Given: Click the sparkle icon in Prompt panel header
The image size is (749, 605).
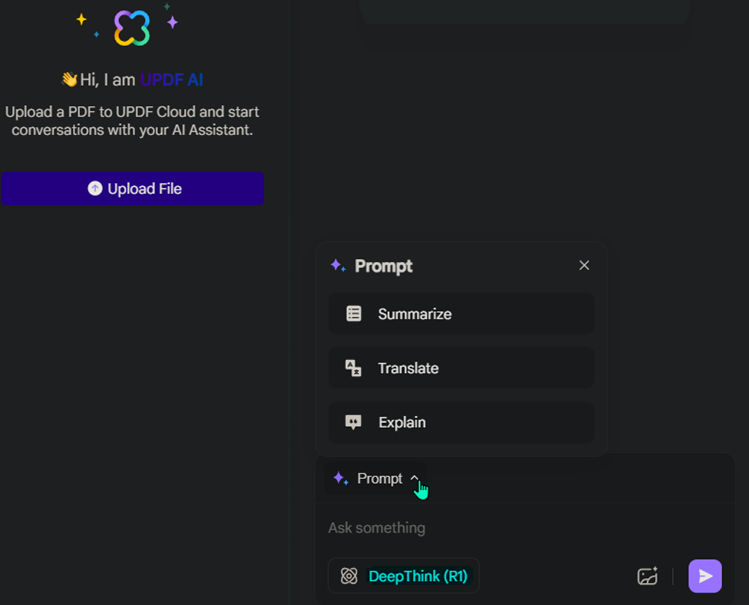Looking at the screenshot, I should pos(338,265).
